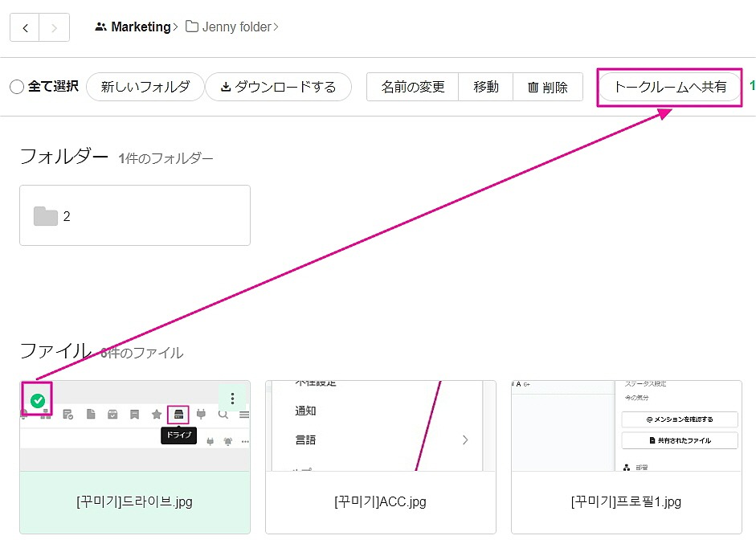Click the gray folder icon labeled 2
756x548 pixels.
click(46, 216)
